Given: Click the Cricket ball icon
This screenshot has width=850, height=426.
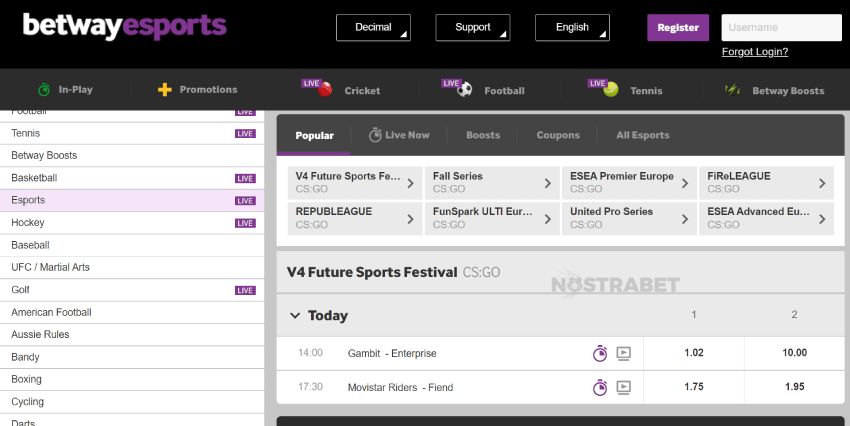Looking at the screenshot, I should click(x=325, y=89).
